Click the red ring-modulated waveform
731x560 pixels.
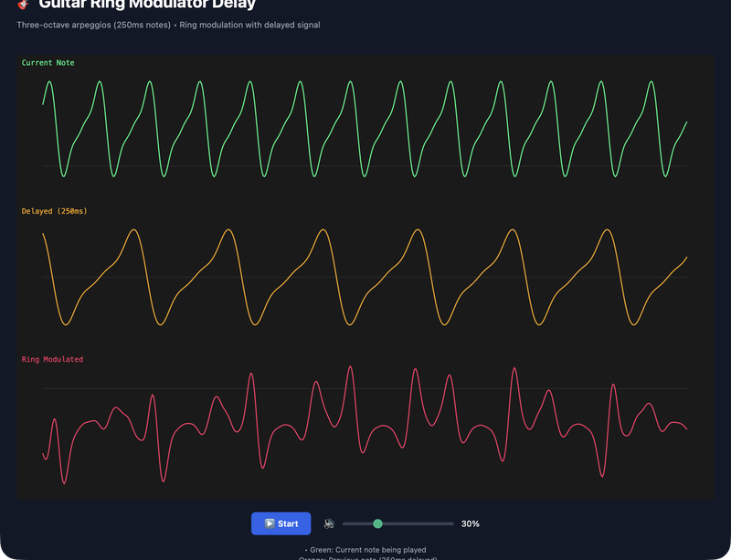point(365,425)
